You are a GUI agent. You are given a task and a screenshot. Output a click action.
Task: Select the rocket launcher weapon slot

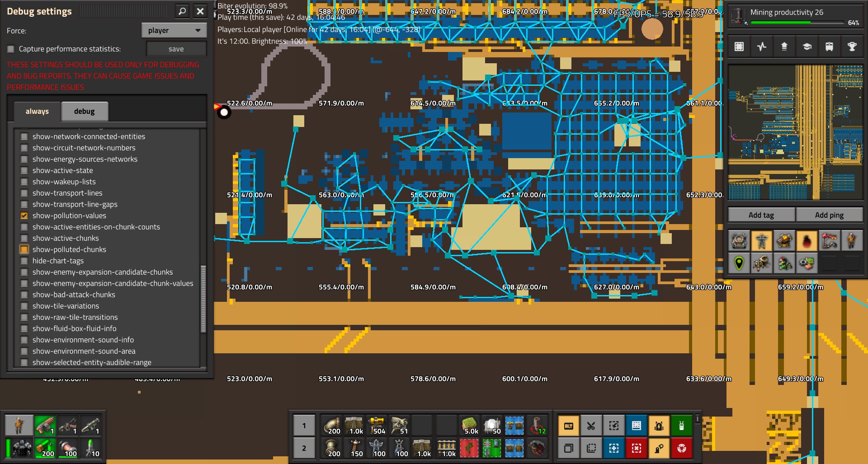[x=90, y=426]
